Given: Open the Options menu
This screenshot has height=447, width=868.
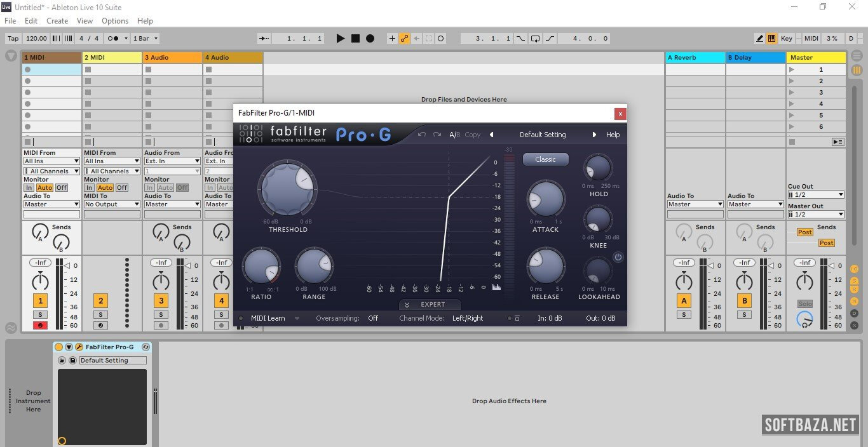Looking at the screenshot, I should (x=115, y=21).
